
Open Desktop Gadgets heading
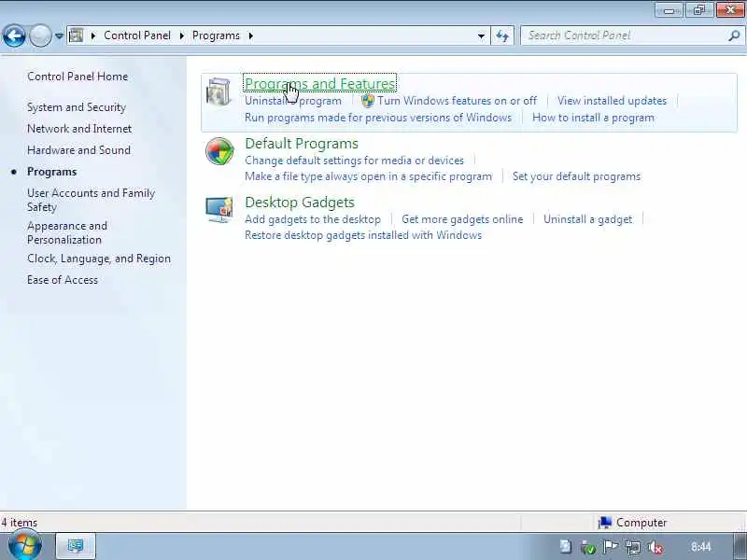300,203
